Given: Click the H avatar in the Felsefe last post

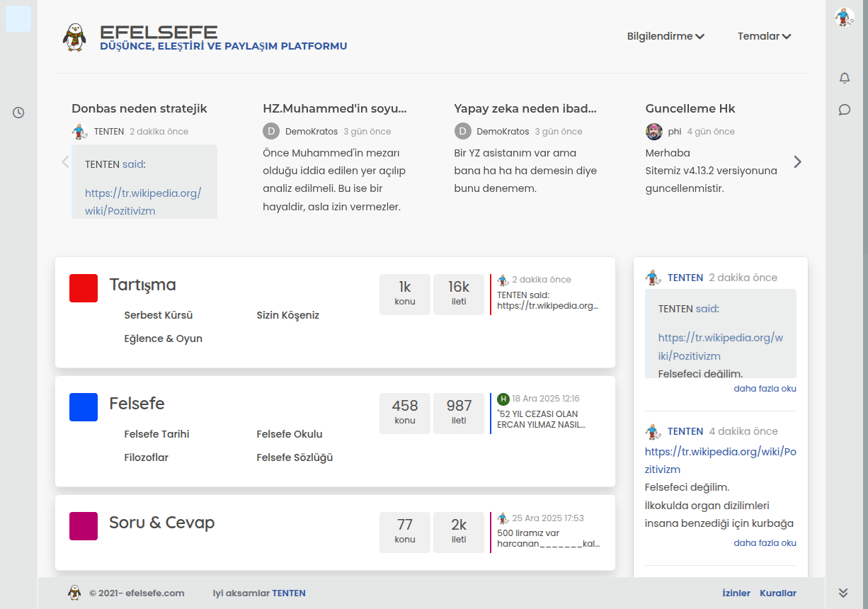Looking at the screenshot, I should tap(503, 399).
